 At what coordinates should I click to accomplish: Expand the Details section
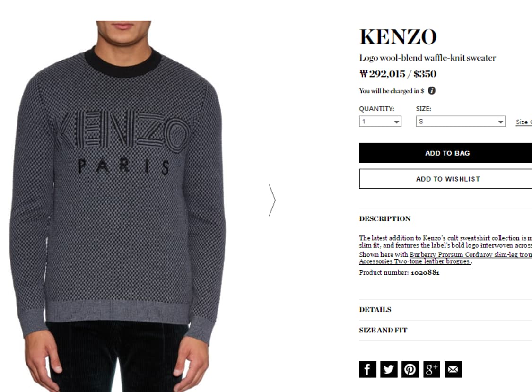[x=445, y=310]
